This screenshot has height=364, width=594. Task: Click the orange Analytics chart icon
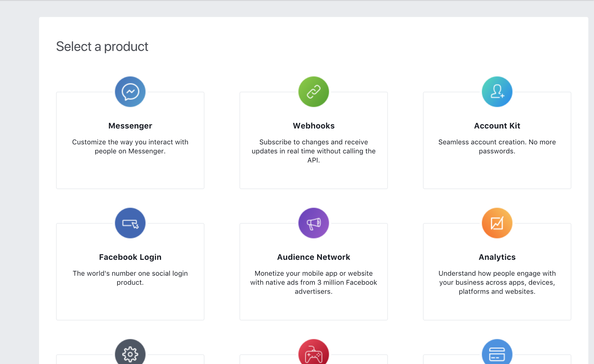tap(497, 223)
